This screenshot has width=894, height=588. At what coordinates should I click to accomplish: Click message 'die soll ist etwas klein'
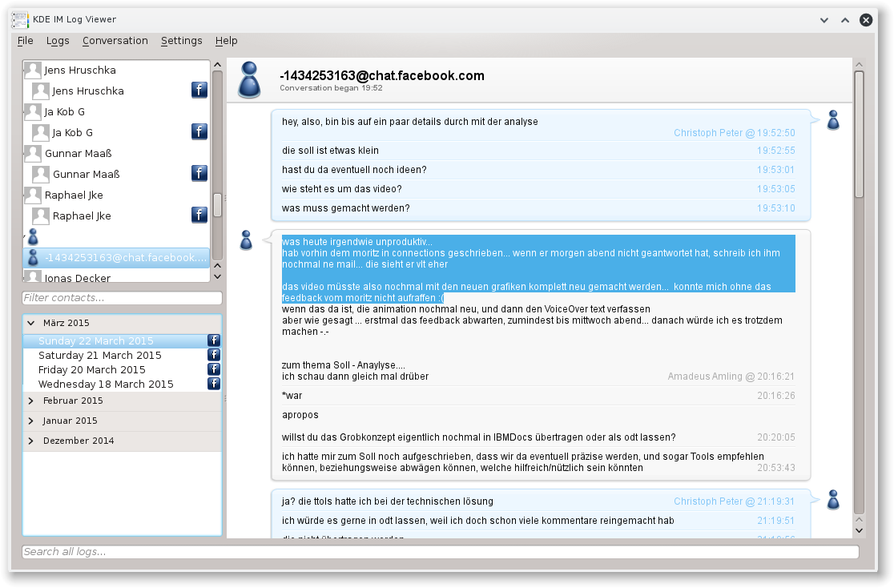(330, 151)
